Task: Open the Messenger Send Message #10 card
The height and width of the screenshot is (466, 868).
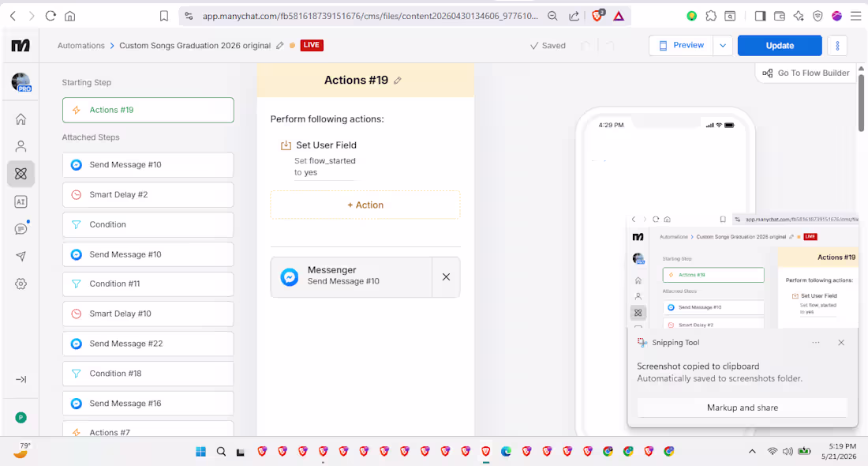Action: pyautogui.click(x=351, y=277)
